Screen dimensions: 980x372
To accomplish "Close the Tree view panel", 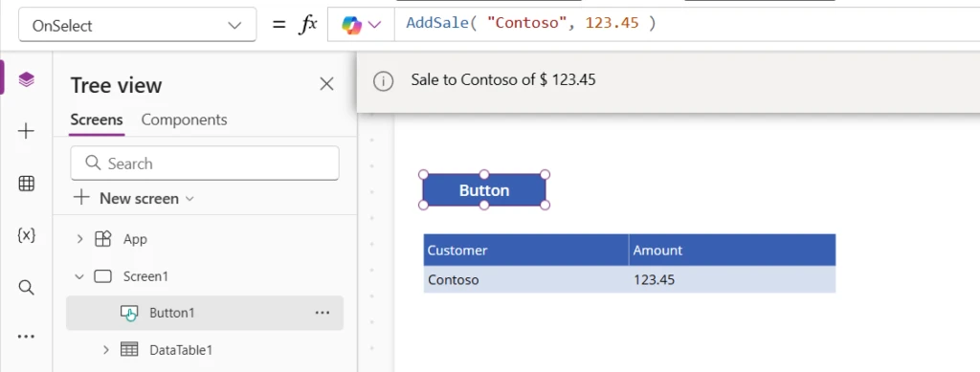I will click(x=327, y=84).
